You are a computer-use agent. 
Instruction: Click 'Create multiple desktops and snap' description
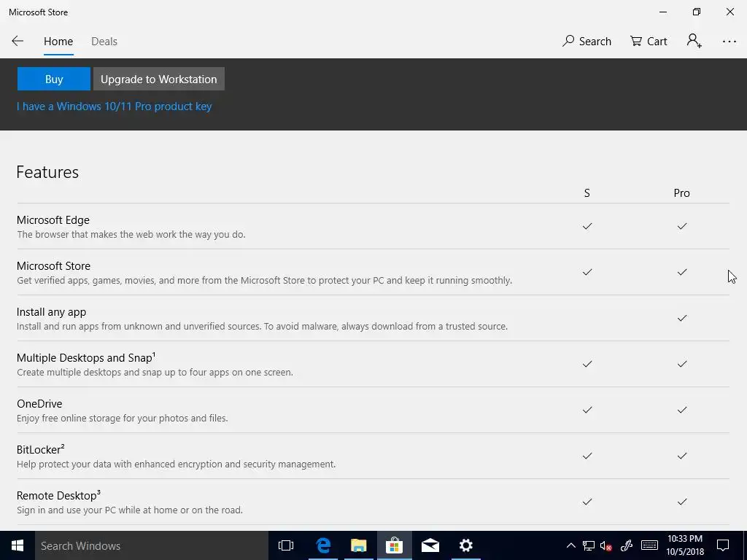pos(155,373)
